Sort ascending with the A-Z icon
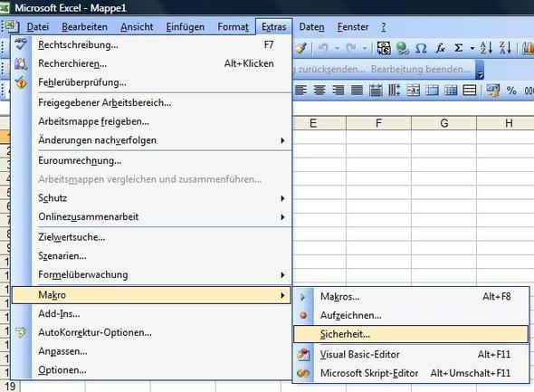This screenshot has height=392, width=534. pos(486,48)
